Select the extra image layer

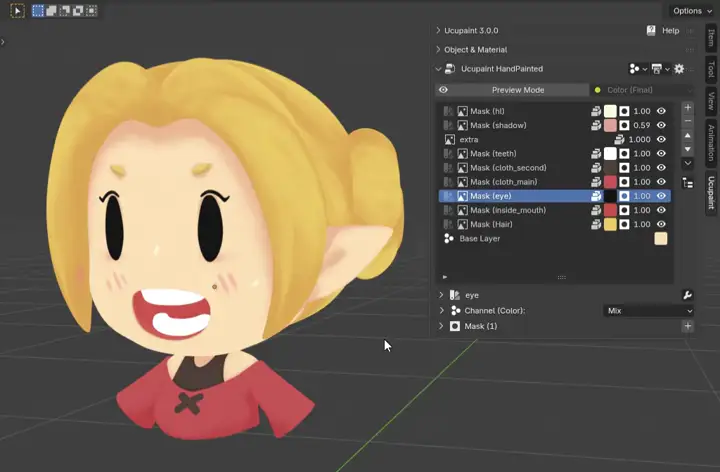click(x=555, y=140)
